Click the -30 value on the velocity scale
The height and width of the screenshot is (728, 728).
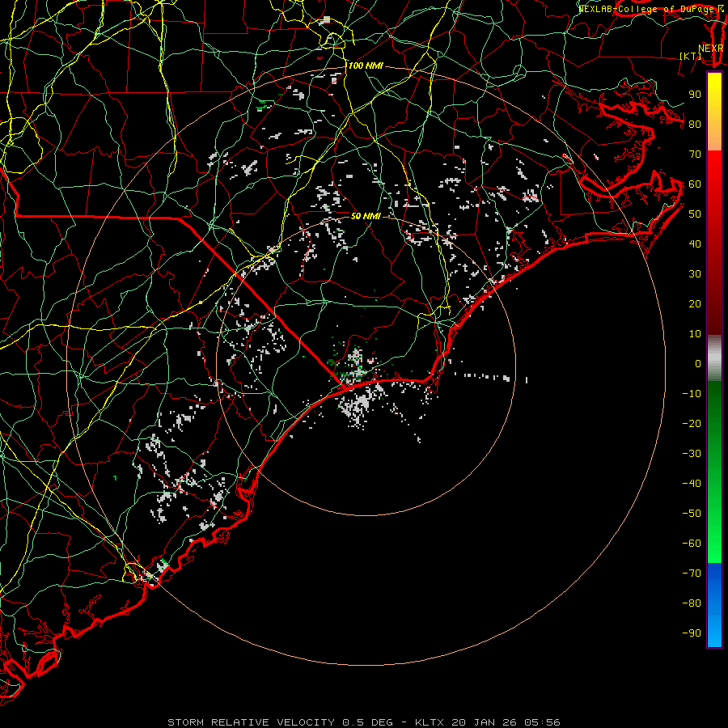(x=692, y=454)
